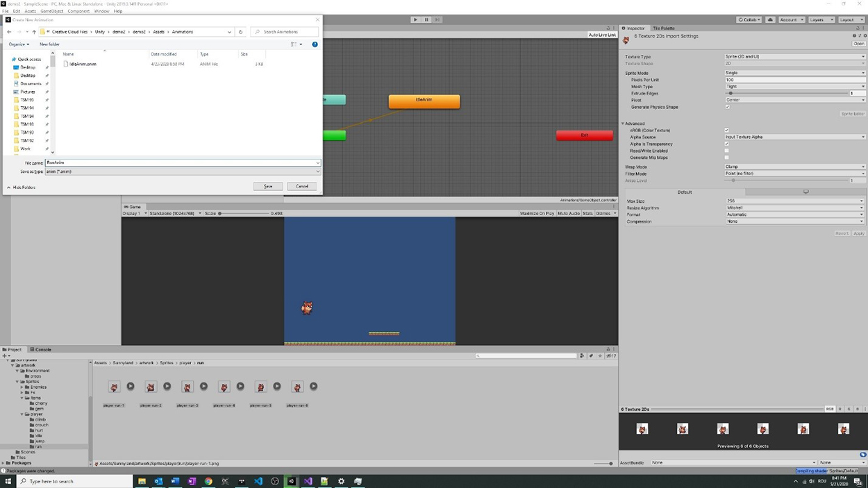Collapse the Advanced section in Inspector
This screenshot has height=488, width=868.
623,124
